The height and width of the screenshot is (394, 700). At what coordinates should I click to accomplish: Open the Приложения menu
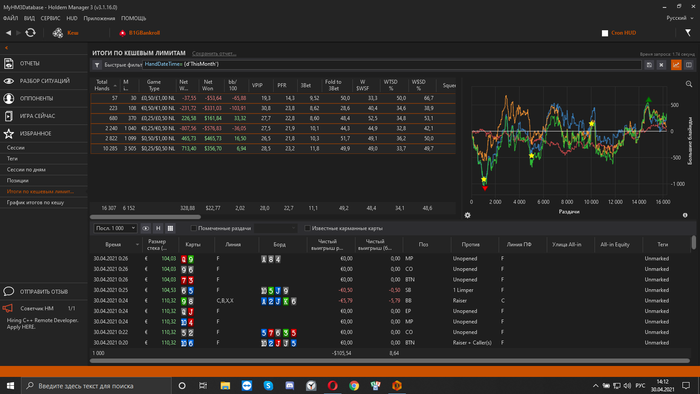(x=99, y=18)
